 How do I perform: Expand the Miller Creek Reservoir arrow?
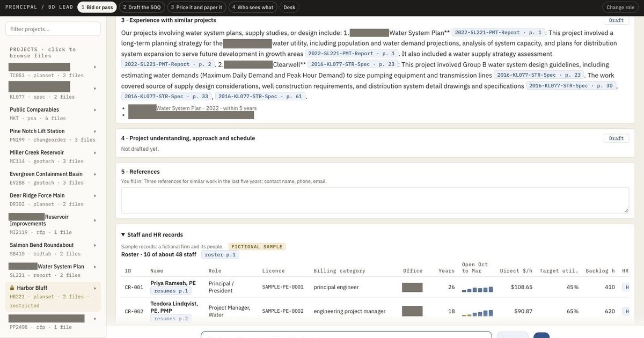click(x=95, y=153)
